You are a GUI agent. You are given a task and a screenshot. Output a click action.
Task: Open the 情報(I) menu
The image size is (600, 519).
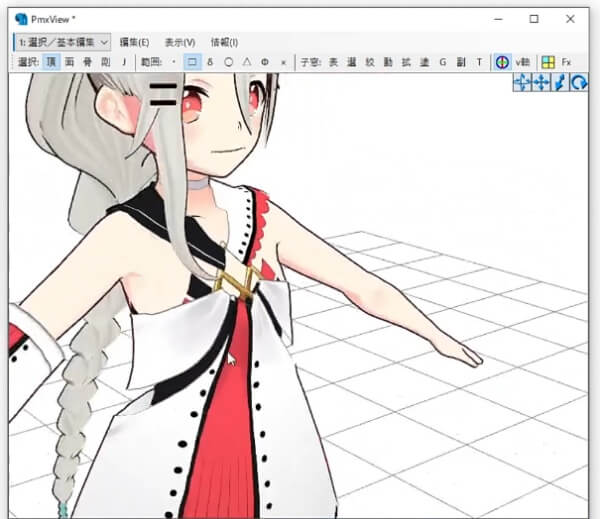click(224, 42)
